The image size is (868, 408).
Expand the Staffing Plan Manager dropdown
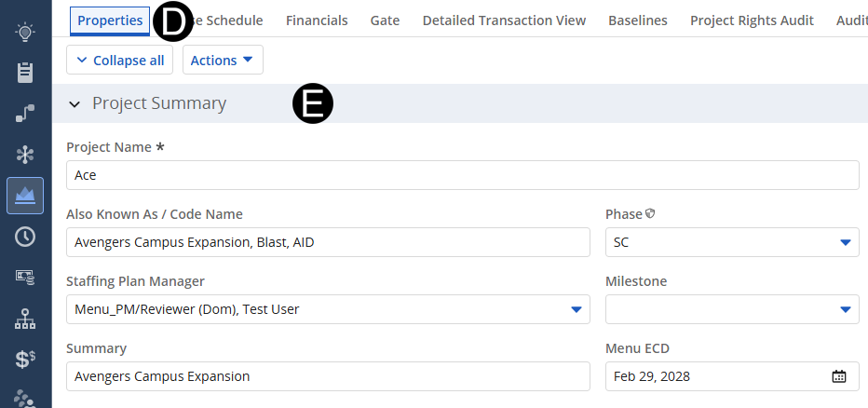(576, 309)
